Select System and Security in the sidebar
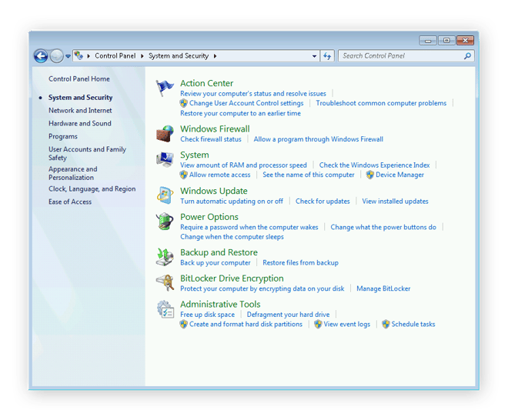 [x=80, y=98]
